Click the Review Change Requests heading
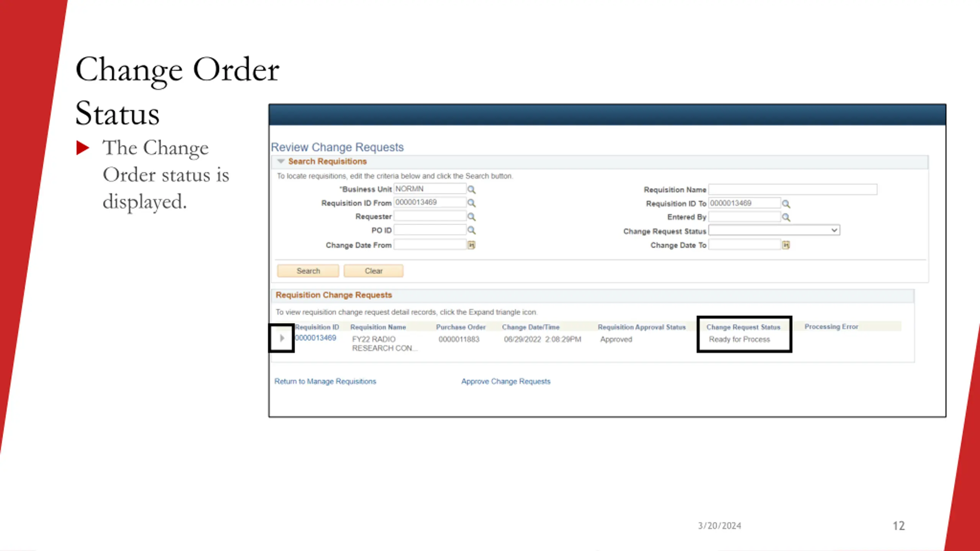The width and height of the screenshot is (980, 551). coord(337,147)
